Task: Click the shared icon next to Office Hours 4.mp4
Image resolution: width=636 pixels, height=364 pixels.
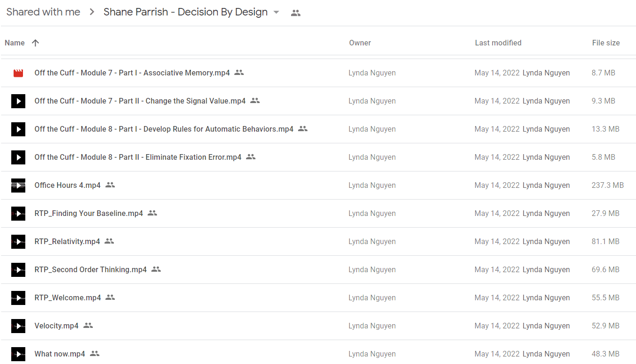Action: click(110, 185)
